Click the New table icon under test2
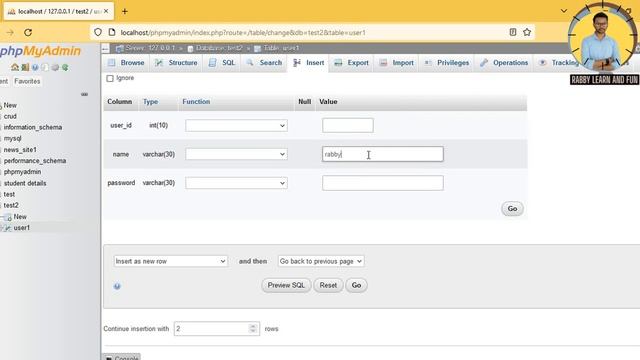This screenshot has height=360, width=640. [x=7, y=217]
